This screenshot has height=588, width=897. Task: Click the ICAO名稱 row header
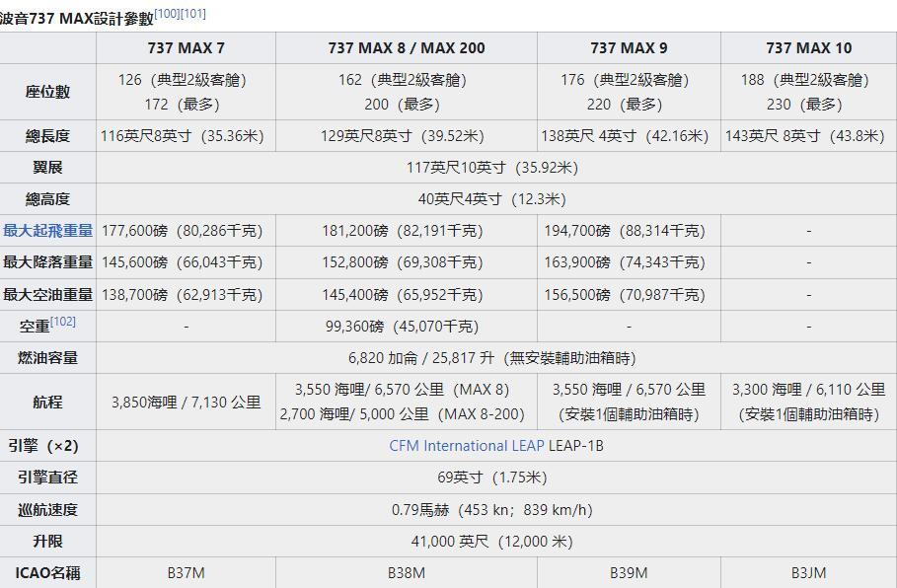click(47, 572)
